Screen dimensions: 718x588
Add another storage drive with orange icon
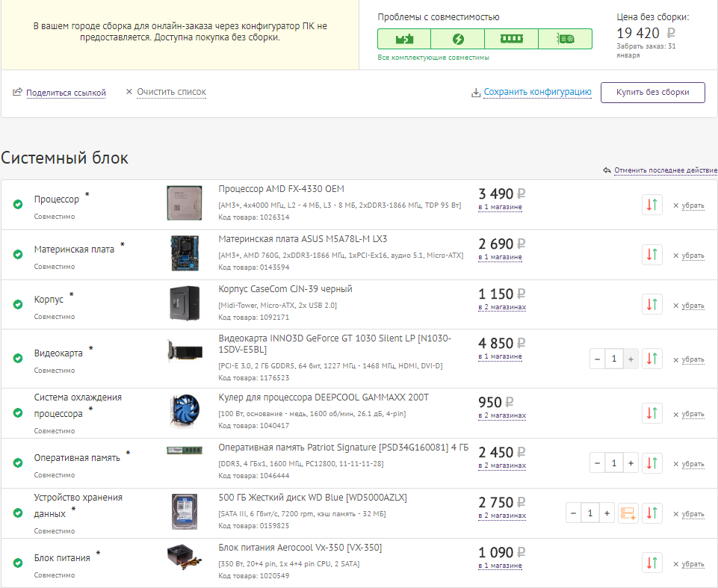628,513
